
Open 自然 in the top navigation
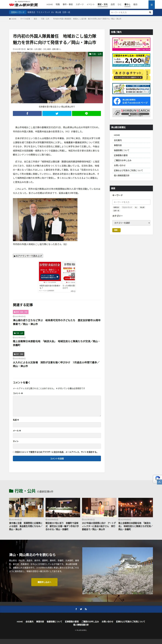pyautogui.click(x=113, y=5)
